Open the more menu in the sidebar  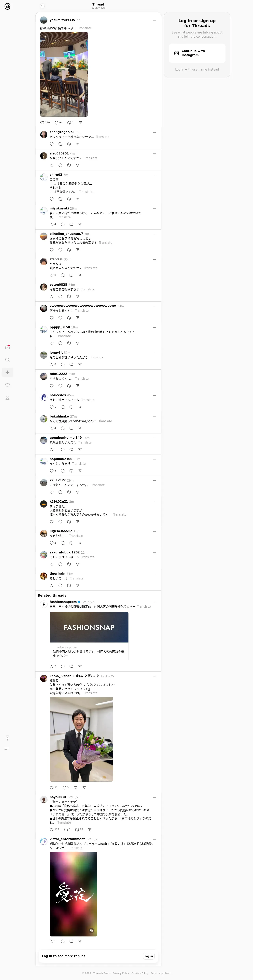pyautogui.click(x=7, y=749)
